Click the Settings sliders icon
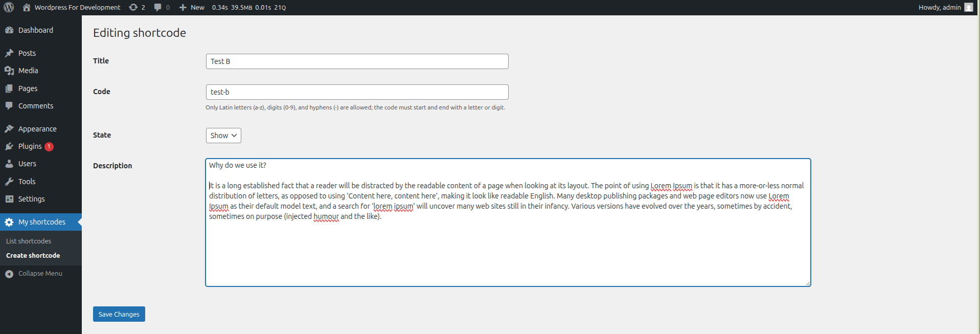 9,199
